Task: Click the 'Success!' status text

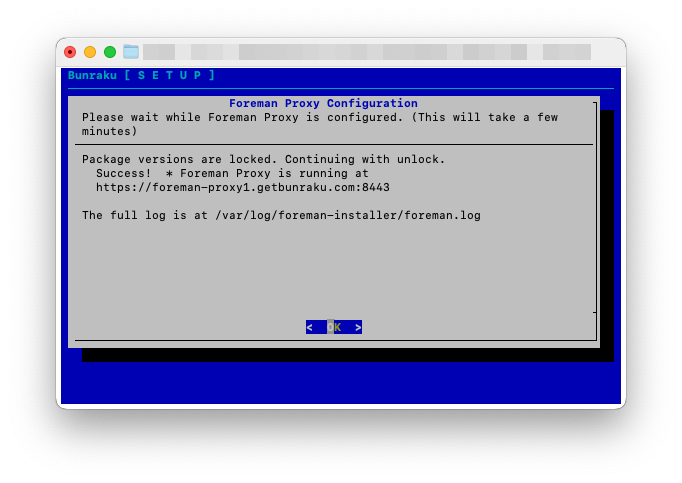Action: point(124,173)
